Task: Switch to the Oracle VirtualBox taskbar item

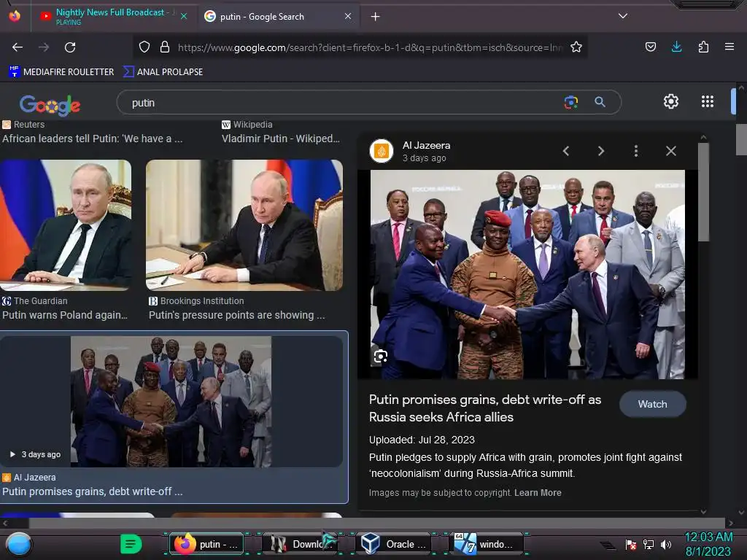Action: [x=392, y=544]
